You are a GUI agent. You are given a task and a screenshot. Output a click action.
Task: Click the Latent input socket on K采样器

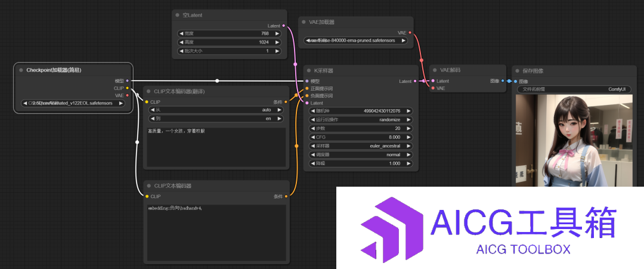[x=307, y=103]
